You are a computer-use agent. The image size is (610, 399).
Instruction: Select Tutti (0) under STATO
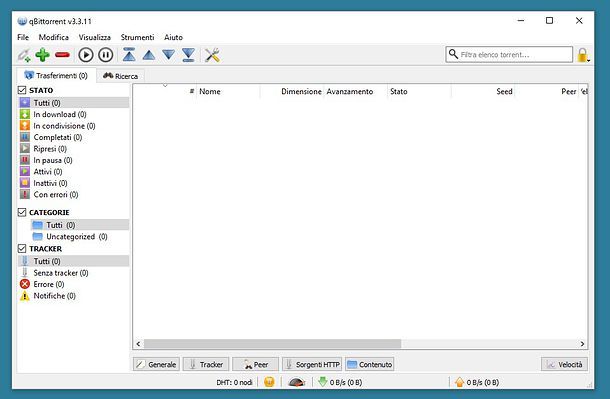click(x=74, y=103)
